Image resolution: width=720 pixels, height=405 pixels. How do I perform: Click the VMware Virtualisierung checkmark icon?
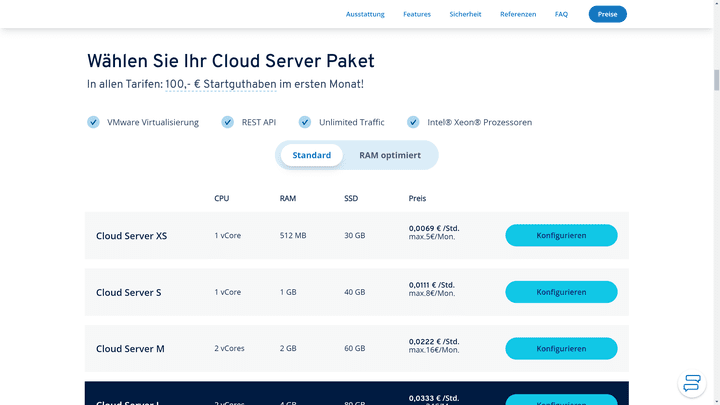93,122
